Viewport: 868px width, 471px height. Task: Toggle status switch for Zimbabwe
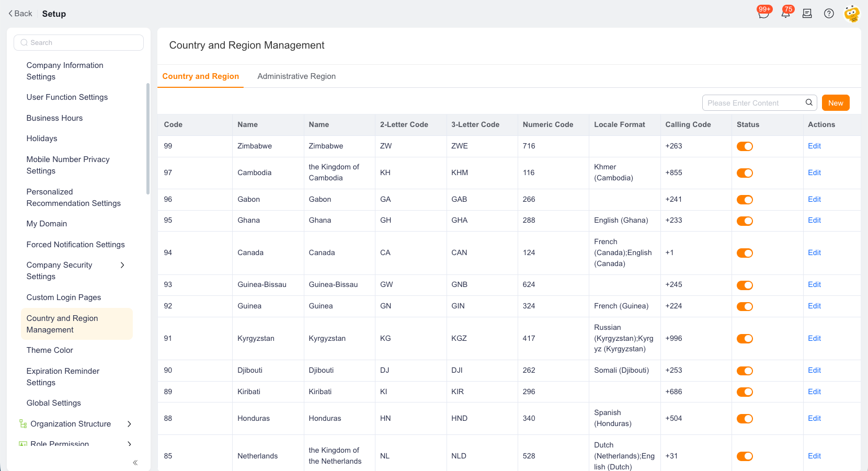pyautogui.click(x=745, y=146)
